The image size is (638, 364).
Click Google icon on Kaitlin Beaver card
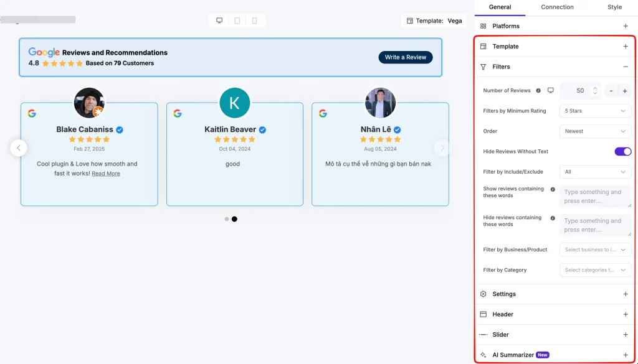click(178, 113)
